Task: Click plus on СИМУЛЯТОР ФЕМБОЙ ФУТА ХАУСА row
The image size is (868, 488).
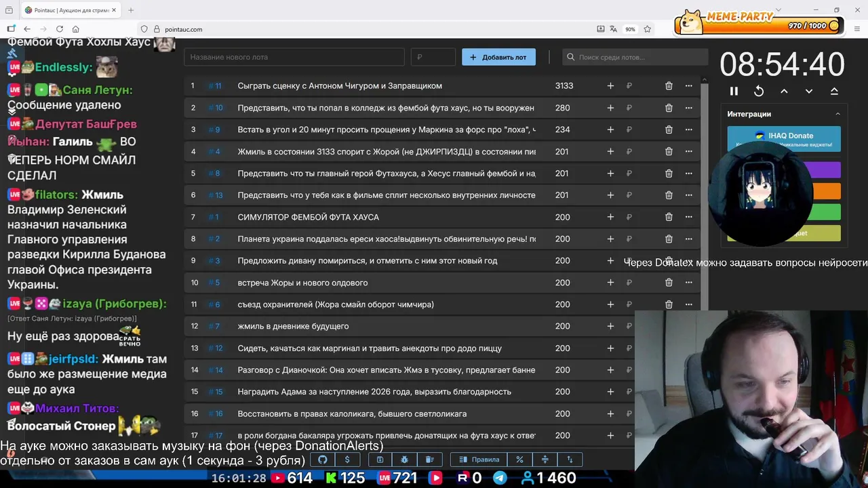Action: tap(610, 217)
